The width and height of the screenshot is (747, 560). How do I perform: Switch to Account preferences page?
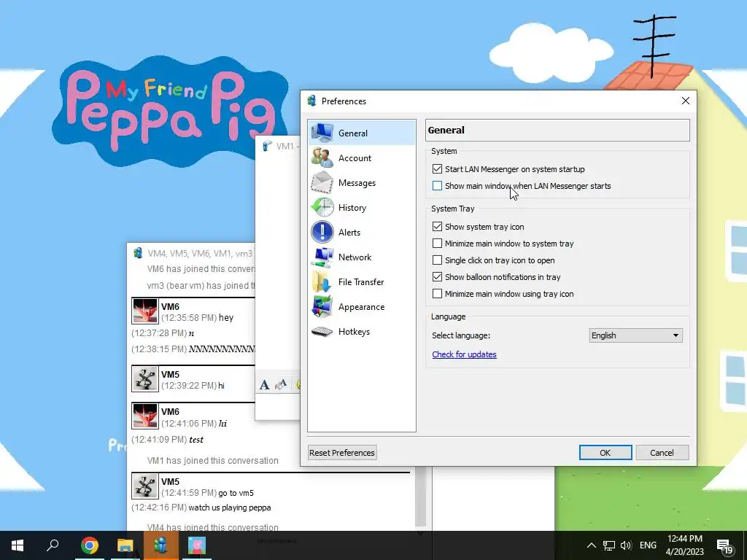362,157
